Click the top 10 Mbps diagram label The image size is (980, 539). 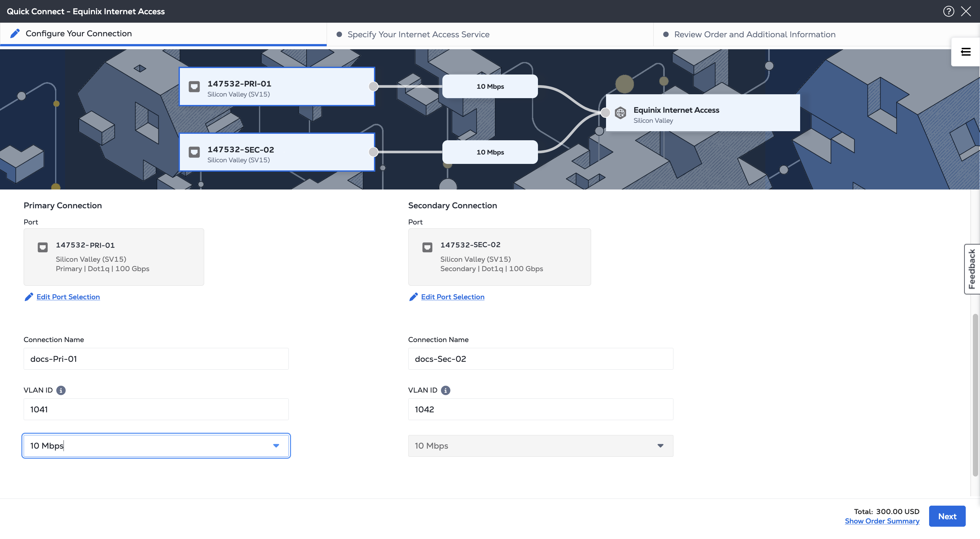[490, 86]
